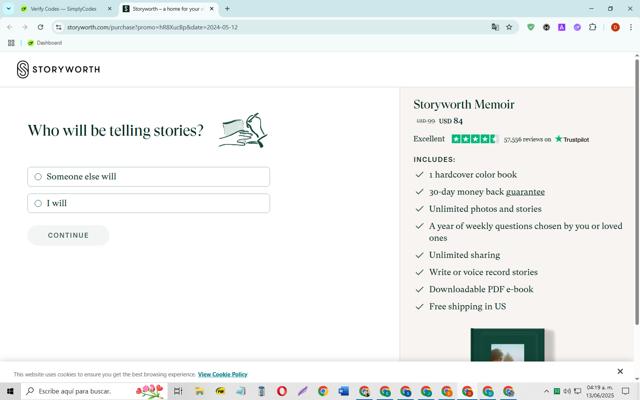Viewport: 640px width, 400px height.
Task: Switch to the Storyworth browser tab
Action: (x=167, y=9)
